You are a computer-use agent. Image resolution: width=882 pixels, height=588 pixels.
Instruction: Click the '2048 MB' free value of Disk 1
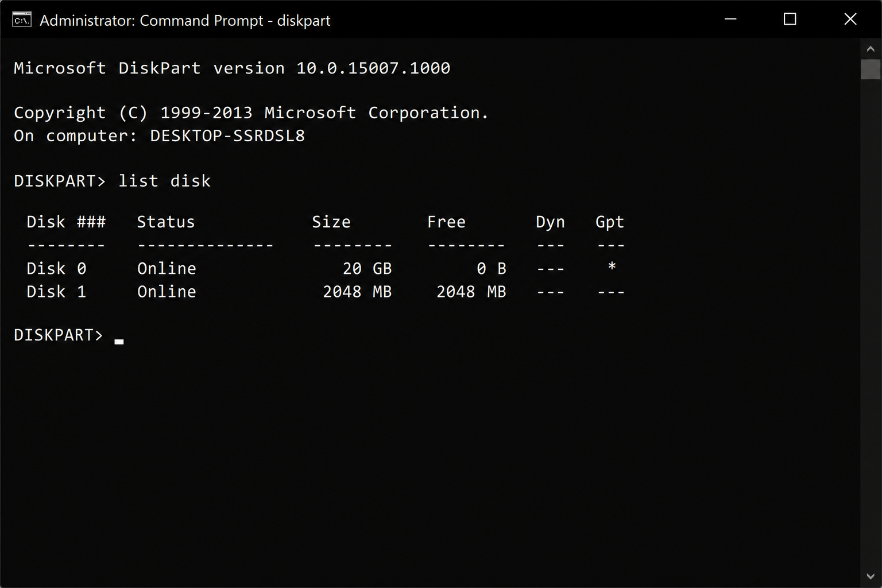point(471,292)
